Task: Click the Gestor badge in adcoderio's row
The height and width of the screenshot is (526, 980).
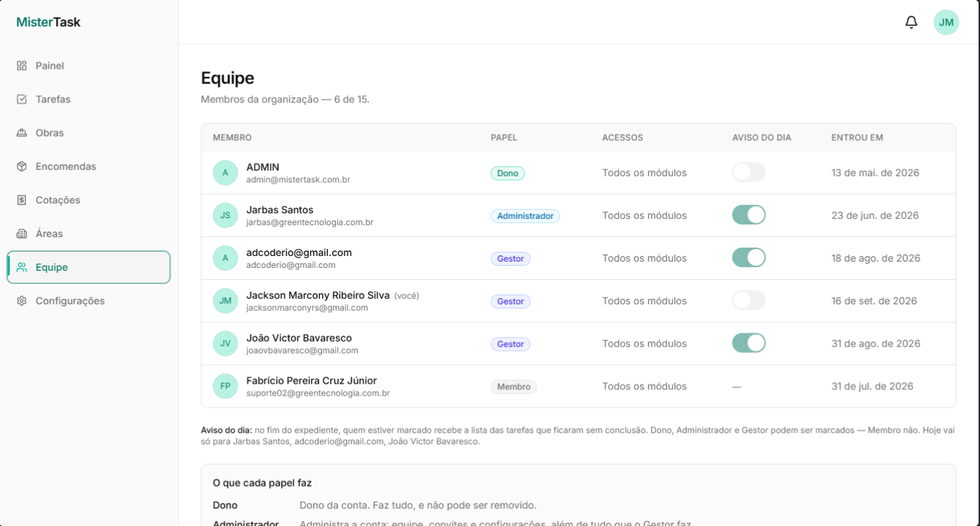Action: click(x=510, y=259)
